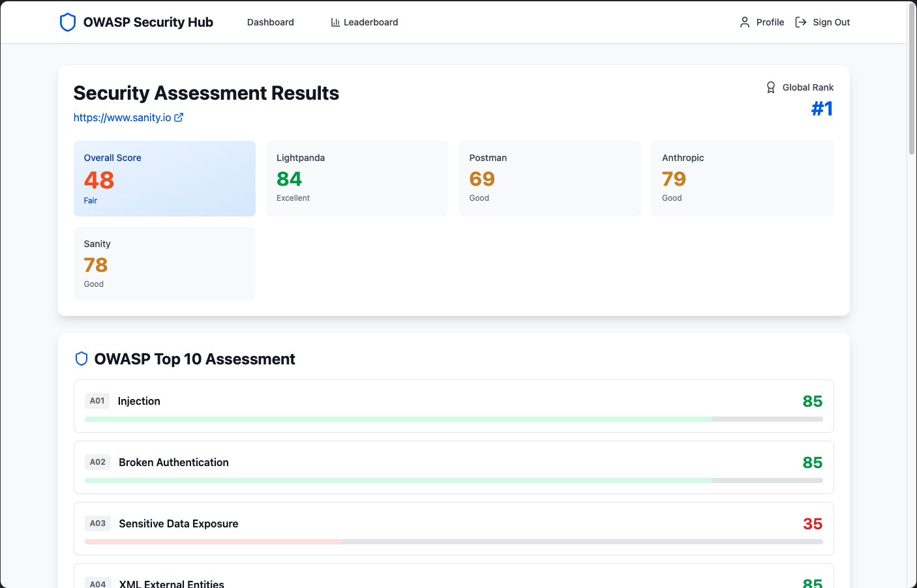This screenshot has height=588, width=917.
Task: Click the Good rating under Sanity
Action: click(x=94, y=284)
